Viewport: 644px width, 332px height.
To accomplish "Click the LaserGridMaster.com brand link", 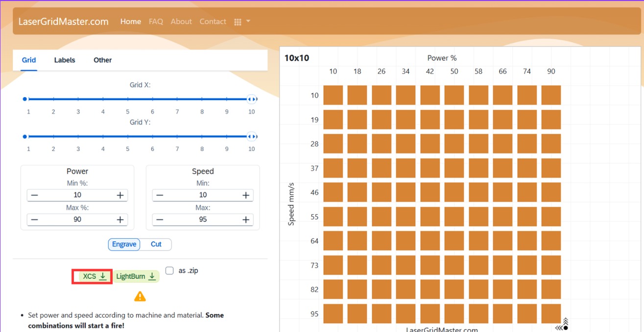I will click(63, 22).
